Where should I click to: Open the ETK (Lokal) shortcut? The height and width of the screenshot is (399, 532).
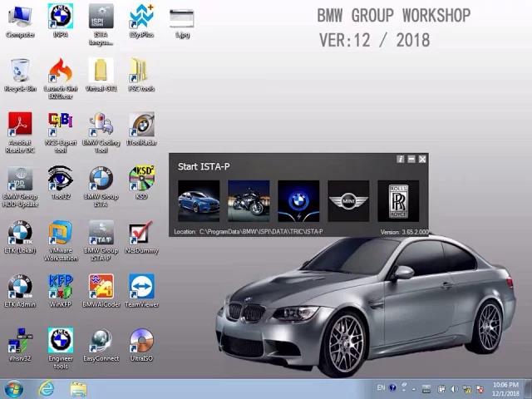(x=20, y=237)
